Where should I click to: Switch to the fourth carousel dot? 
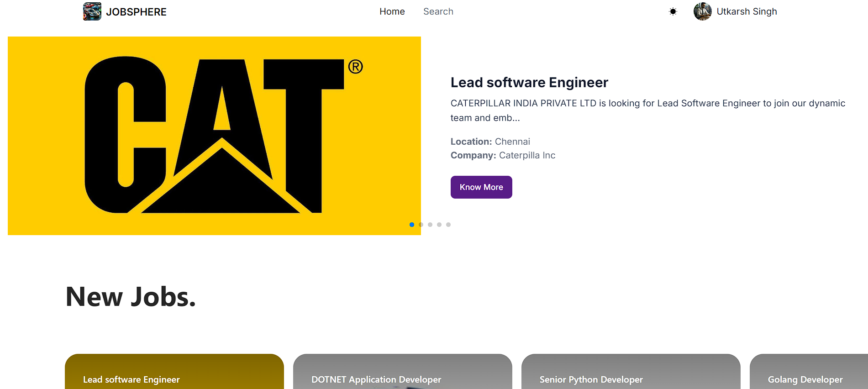pos(439,225)
